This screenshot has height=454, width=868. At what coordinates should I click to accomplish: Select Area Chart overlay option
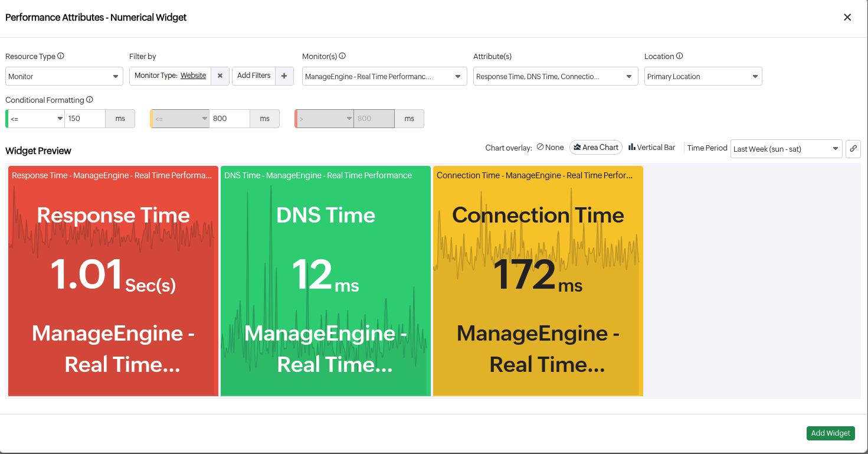pyautogui.click(x=595, y=148)
